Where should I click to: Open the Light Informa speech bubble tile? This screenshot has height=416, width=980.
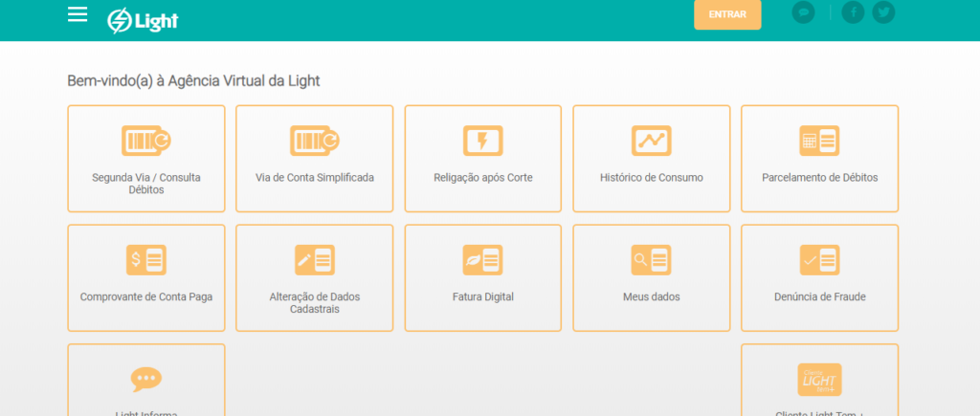(146, 380)
